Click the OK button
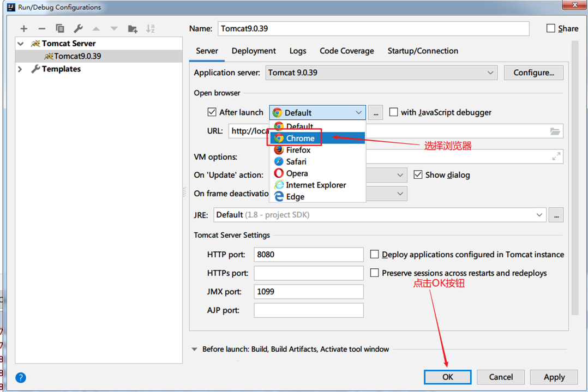 tap(447, 377)
